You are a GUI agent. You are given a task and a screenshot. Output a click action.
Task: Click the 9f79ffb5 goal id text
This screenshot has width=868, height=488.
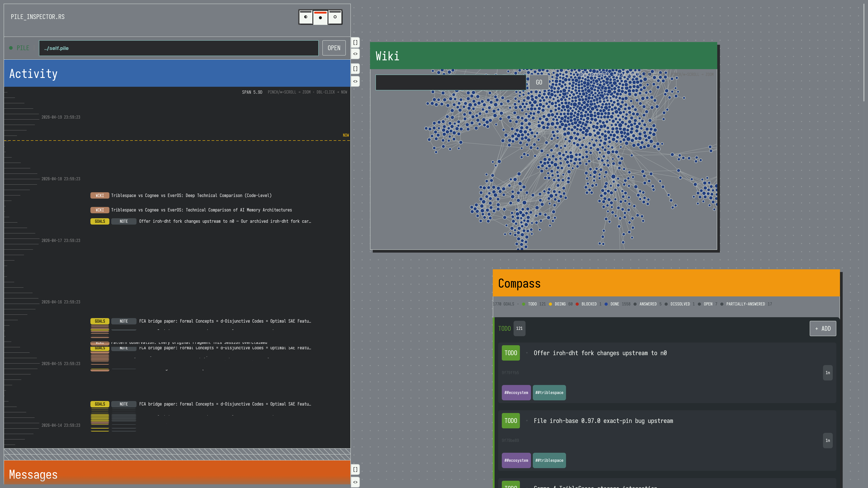[x=510, y=373]
